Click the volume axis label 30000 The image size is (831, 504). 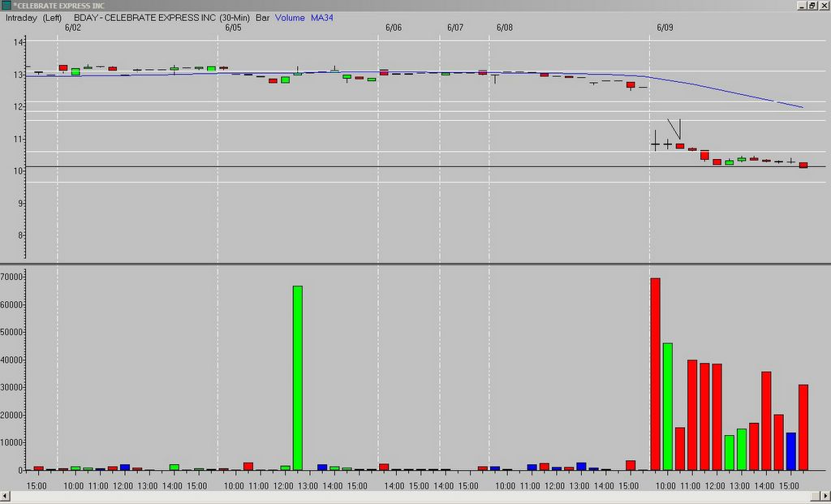pyautogui.click(x=11, y=387)
